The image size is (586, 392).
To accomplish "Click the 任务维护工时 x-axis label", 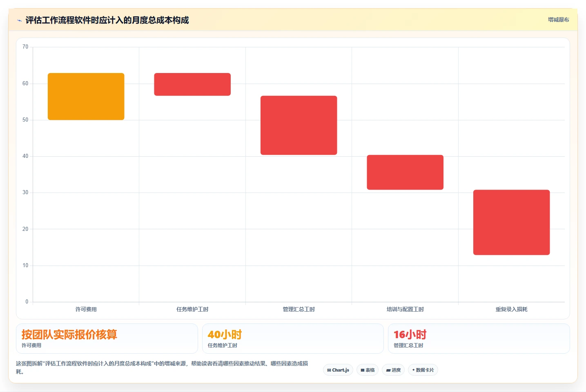I will pos(192,309).
